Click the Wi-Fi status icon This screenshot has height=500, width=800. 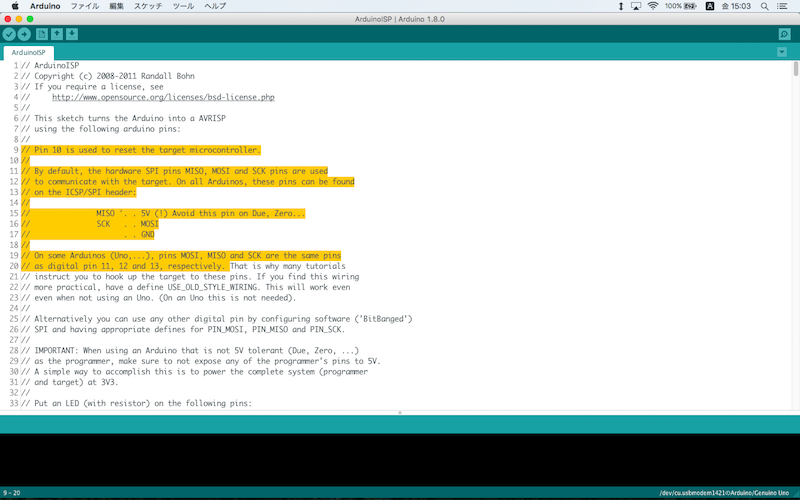point(653,6)
